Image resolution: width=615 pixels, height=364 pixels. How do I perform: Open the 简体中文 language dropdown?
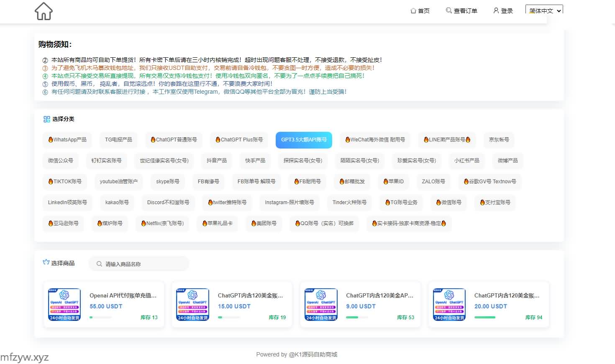544,10
